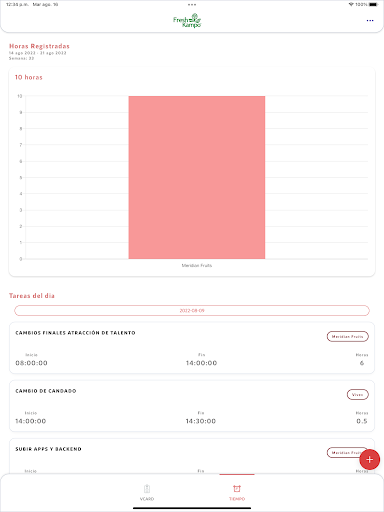
Task: Tap the Wi-Fi status icon
Action: click(351, 4)
